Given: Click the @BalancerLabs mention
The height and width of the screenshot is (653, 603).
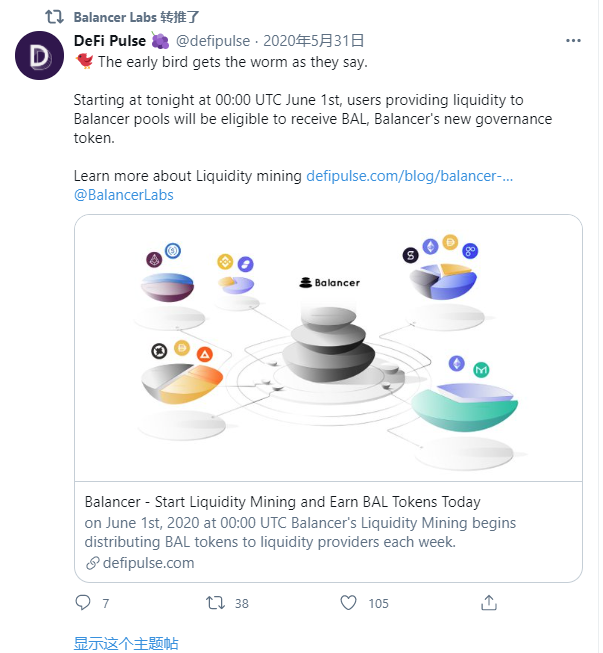Looking at the screenshot, I should coord(123,194).
